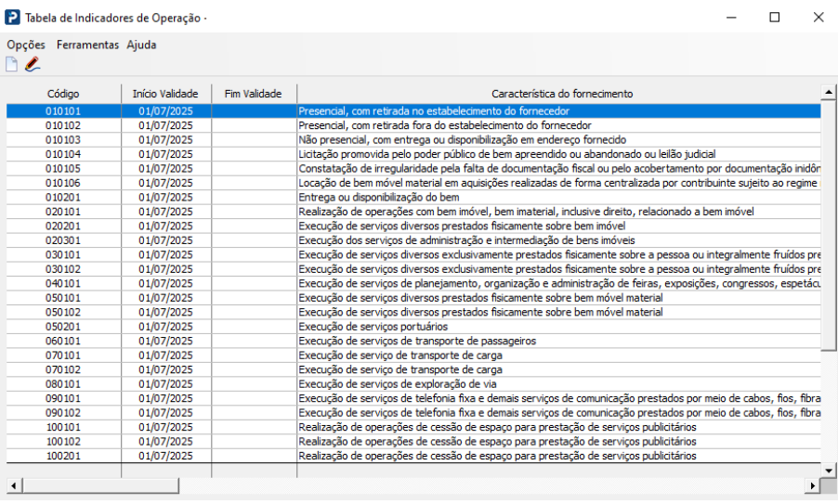Select code cell 010106

click(63, 183)
